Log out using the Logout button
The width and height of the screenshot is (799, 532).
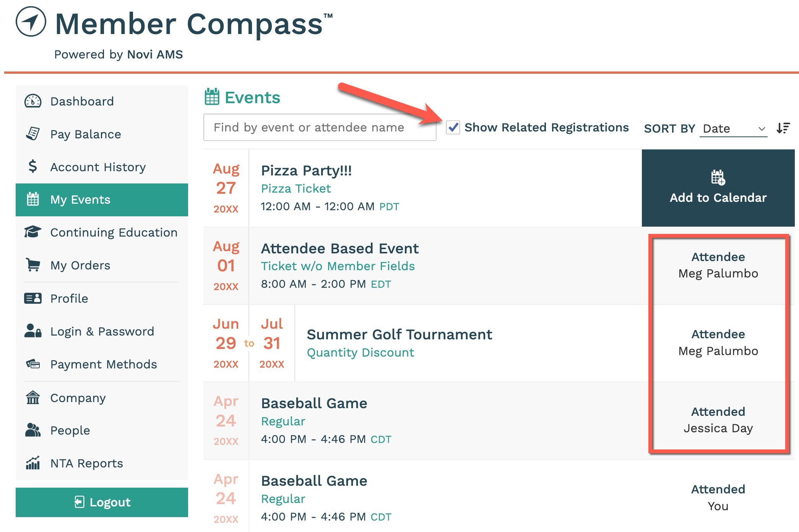click(102, 502)
